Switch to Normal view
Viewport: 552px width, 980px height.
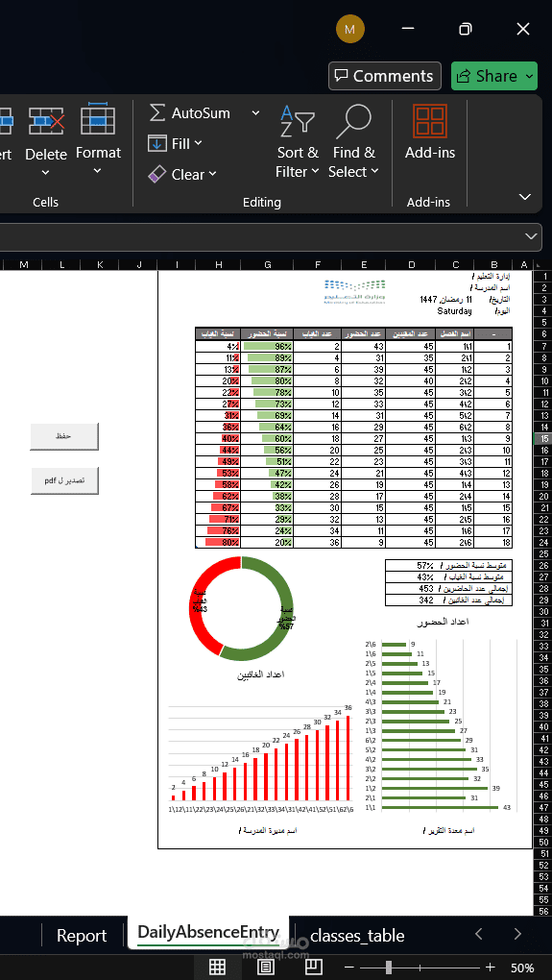click(217, 967)
